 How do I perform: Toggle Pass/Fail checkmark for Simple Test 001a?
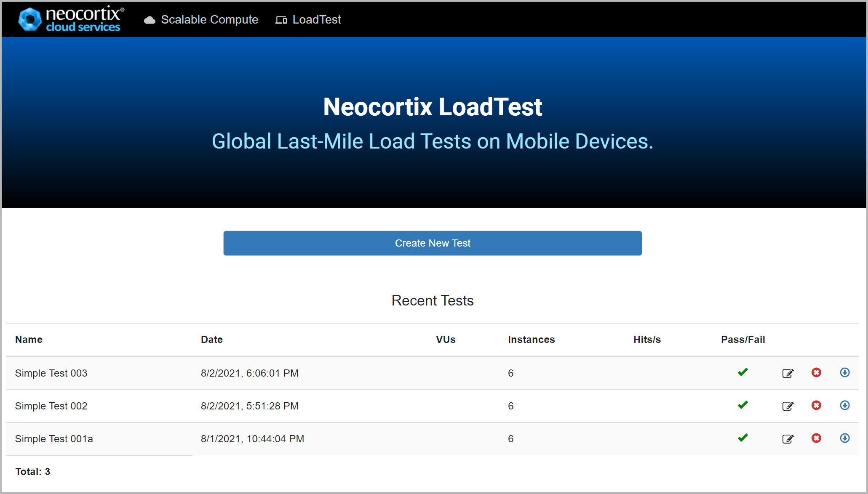click(x=742, y=438)
